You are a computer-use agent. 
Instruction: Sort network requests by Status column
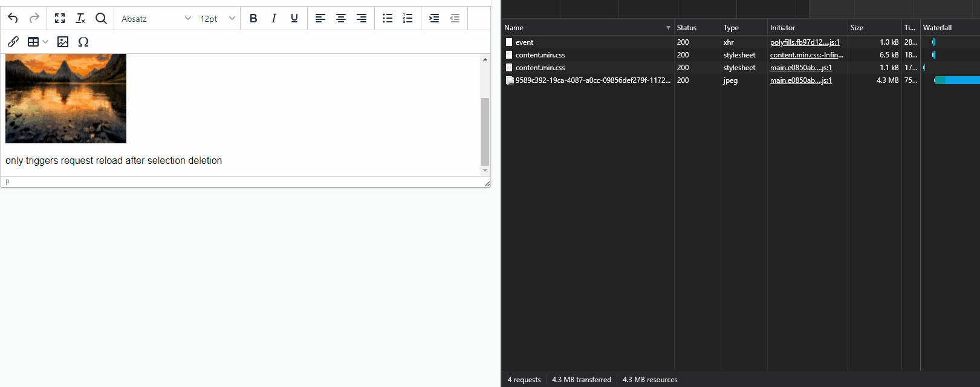(698, 28)
